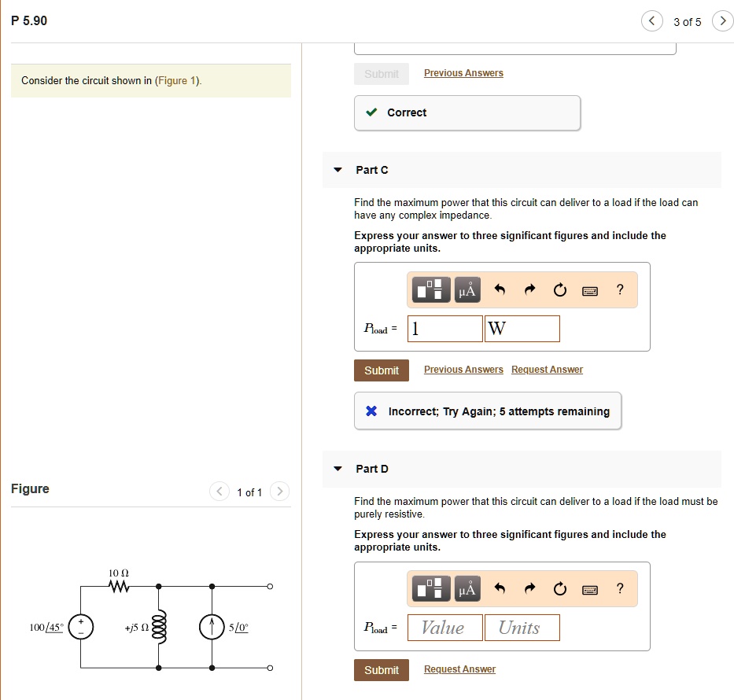Open templates tool in Part C toolbar

tap(431, 289)
